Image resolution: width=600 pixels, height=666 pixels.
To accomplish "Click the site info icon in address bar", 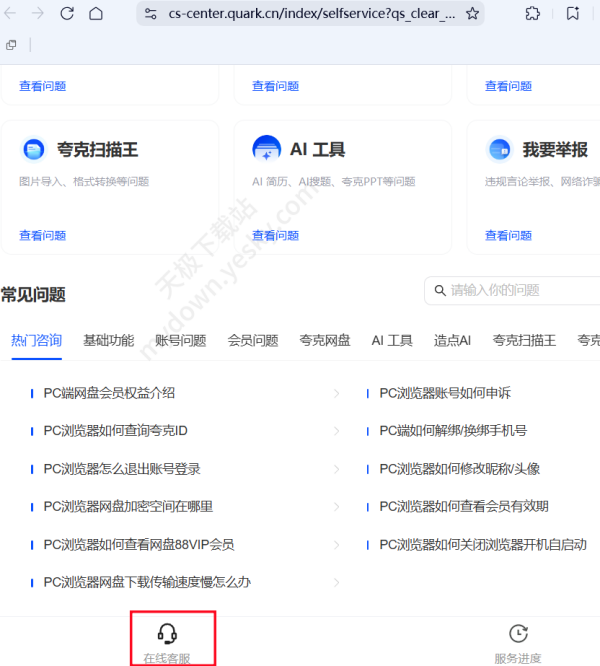I will pyautogui.click(x=151, y=14).
